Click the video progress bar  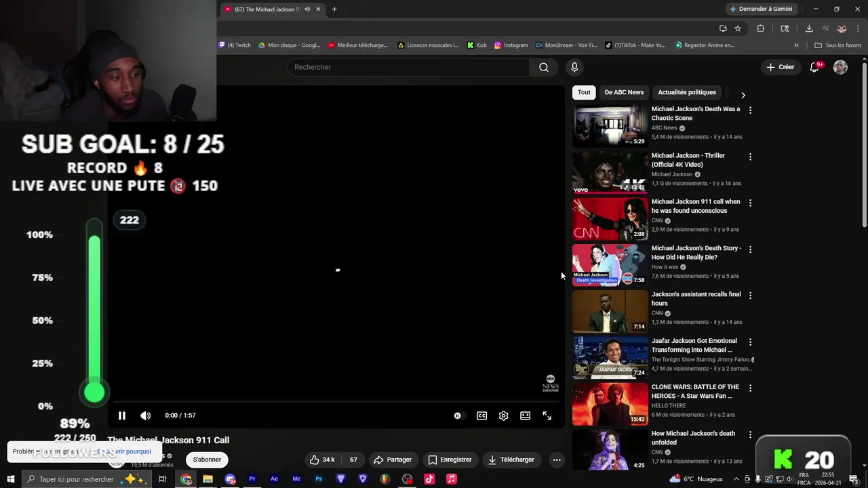pos(336,401)
